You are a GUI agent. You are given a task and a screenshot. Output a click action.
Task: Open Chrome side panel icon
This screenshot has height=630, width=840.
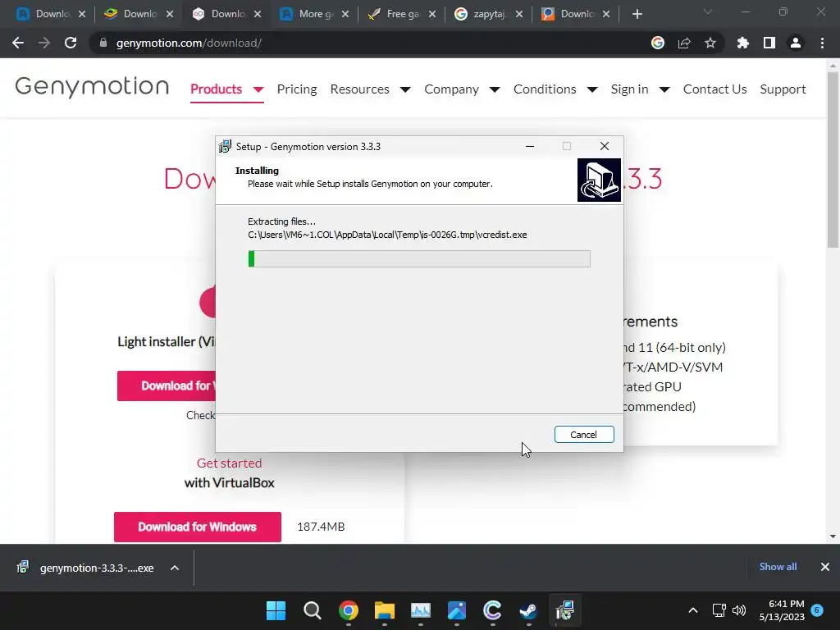(769, 43)
